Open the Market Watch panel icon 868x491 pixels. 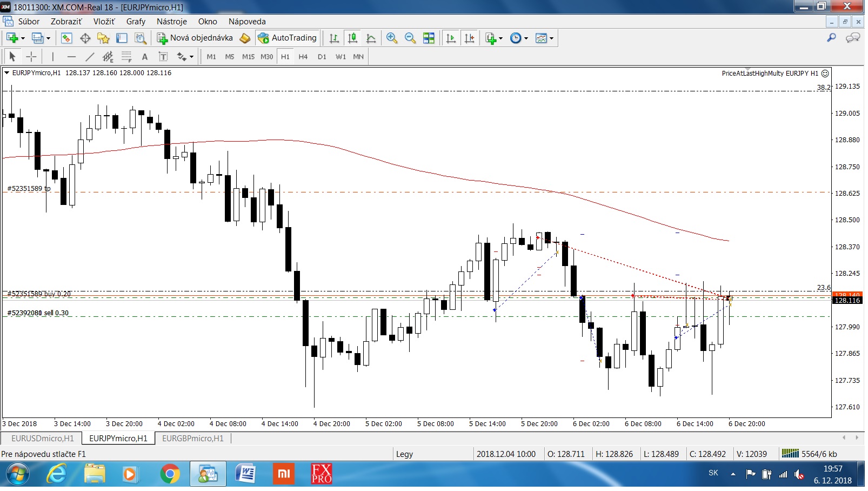(66, 38)
